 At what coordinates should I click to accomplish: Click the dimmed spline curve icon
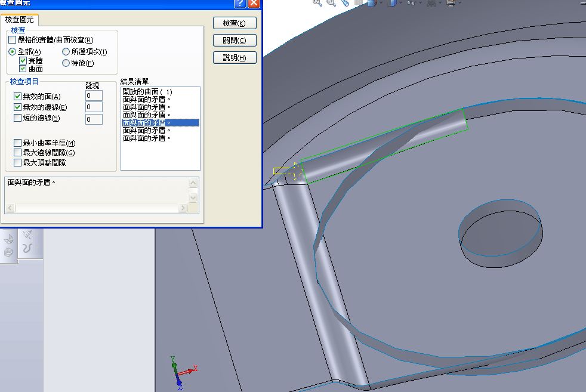(26, 248)
